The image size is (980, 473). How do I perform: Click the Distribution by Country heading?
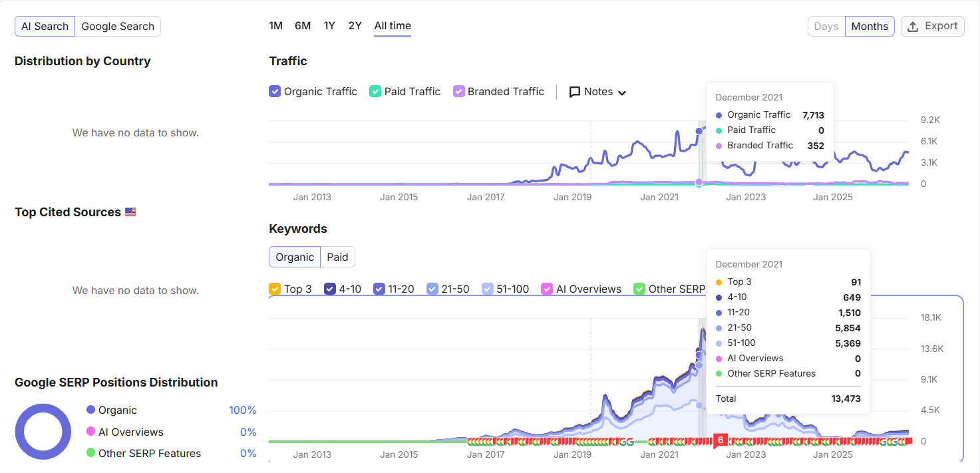pos(82,61)
